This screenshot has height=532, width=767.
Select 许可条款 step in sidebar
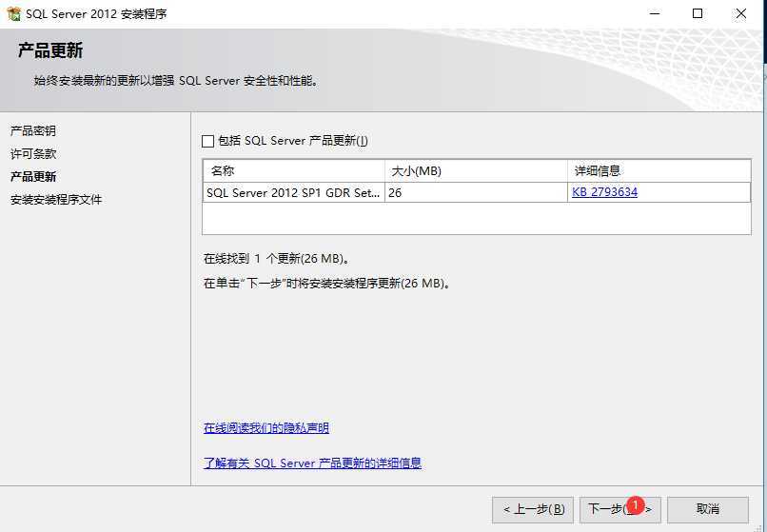click(33, 153)
